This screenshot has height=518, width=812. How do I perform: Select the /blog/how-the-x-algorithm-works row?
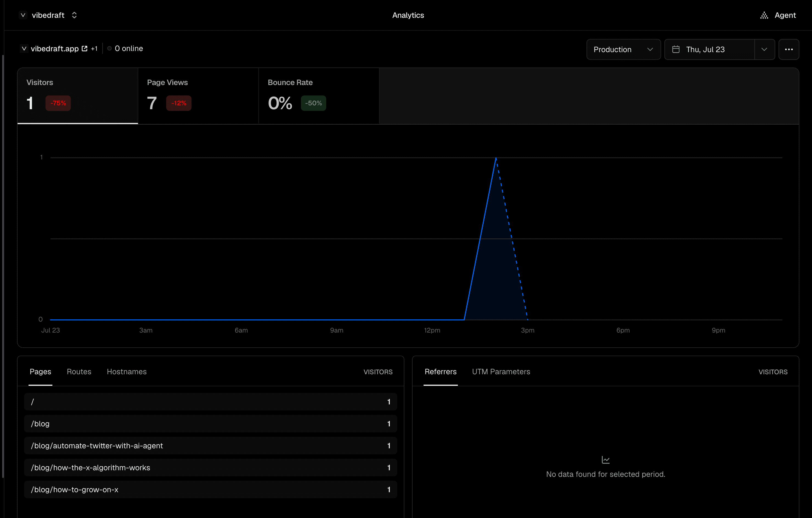(210, 468)
